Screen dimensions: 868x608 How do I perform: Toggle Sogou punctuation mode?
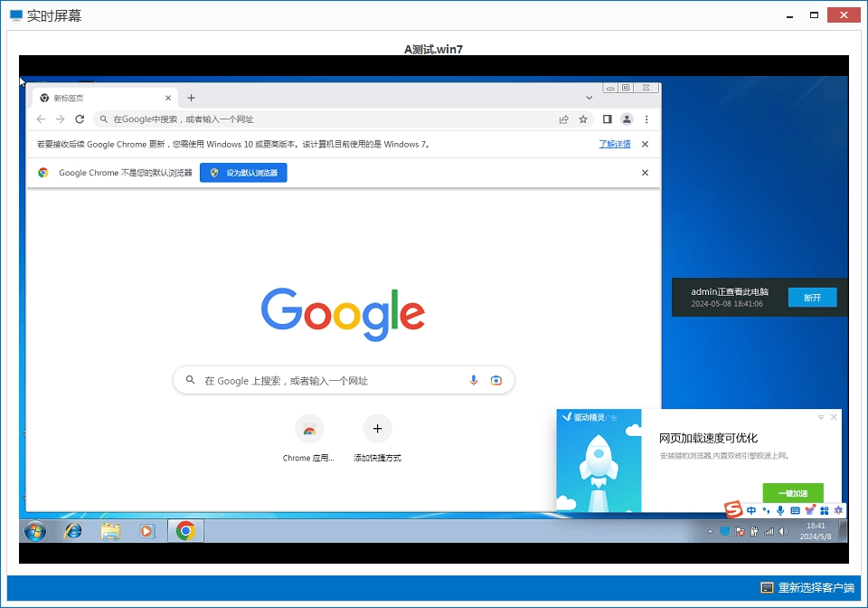point(766,510)
